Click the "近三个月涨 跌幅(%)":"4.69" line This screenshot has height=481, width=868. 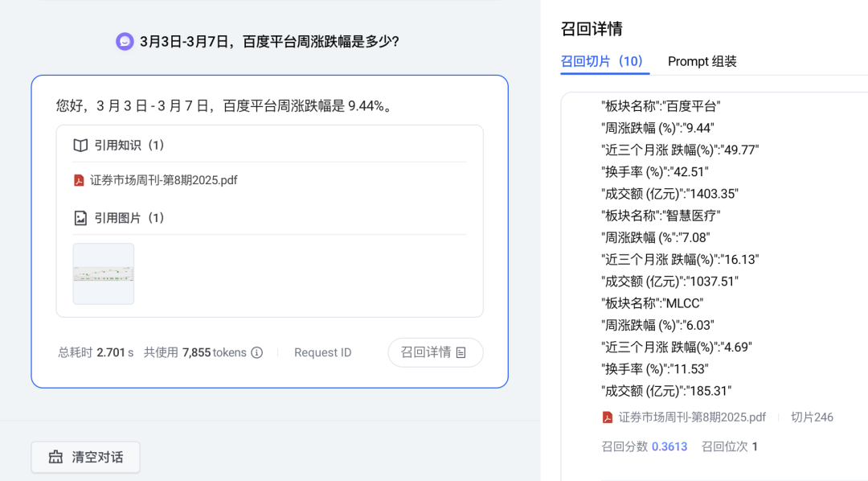(677, 347)
